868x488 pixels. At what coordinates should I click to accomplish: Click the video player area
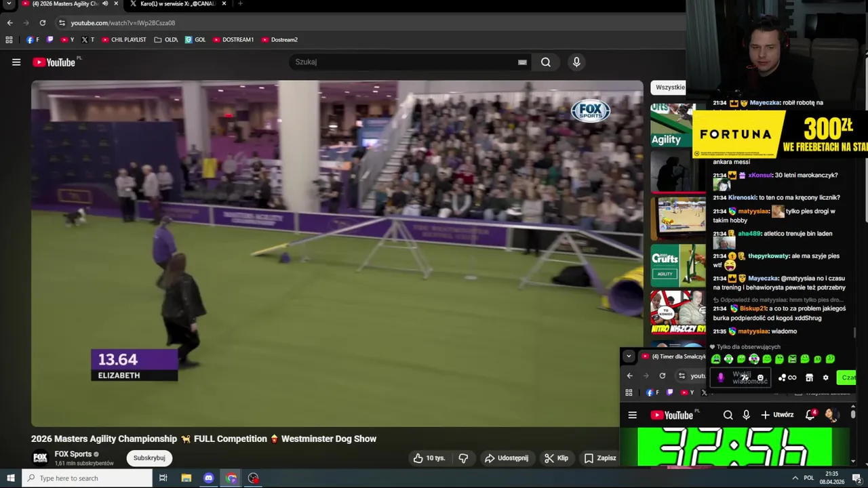pos(337,253)
